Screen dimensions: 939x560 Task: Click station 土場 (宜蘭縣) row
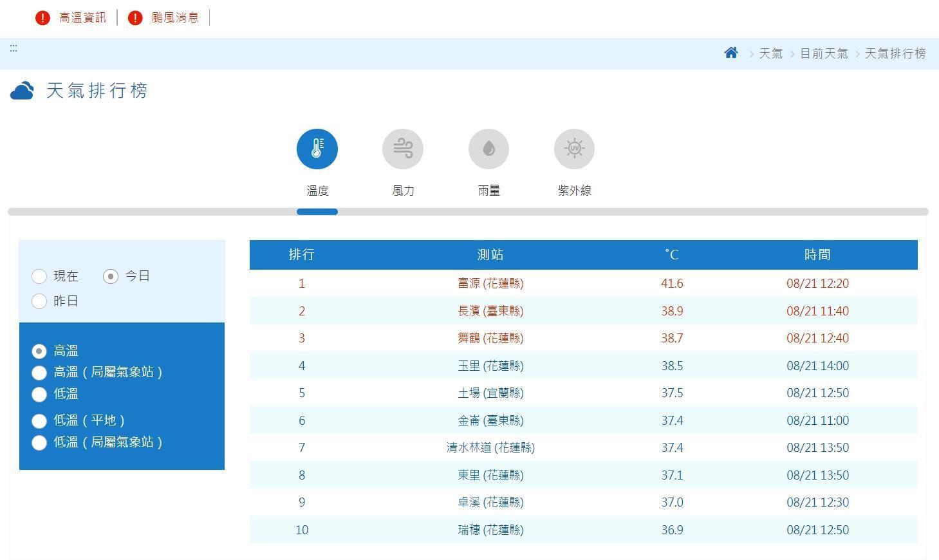pyautogui.click(x=490, y=393)
